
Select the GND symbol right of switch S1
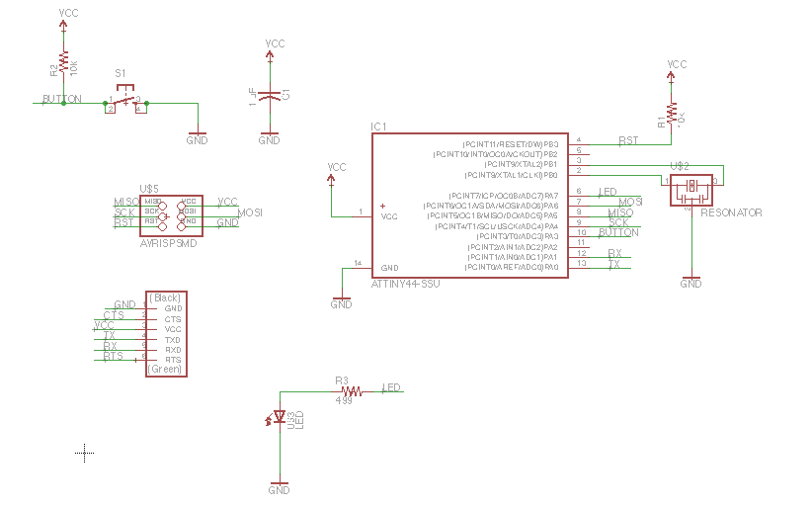coord(198,137)
